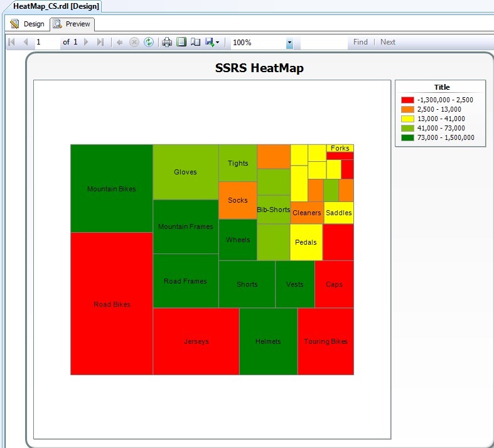Click the orange legend swatch for 2,500 - 13,000
This screenshot has height=448, width=494.
[407, 110]
